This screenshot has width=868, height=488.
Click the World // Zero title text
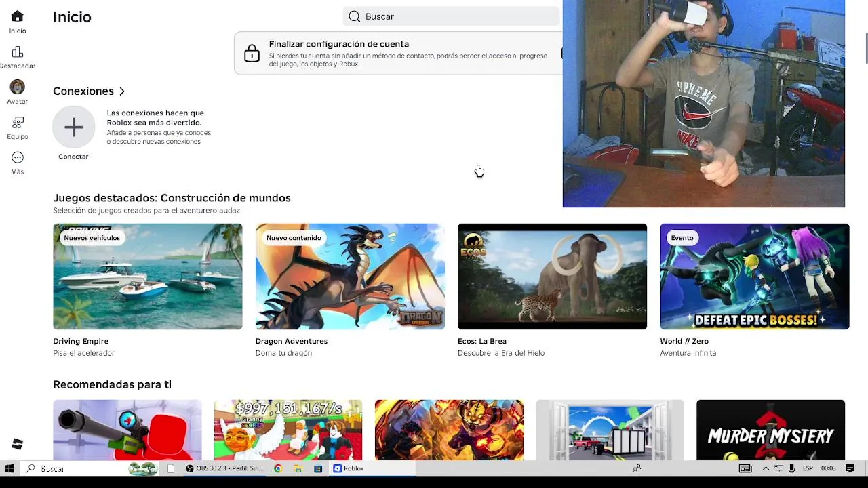tap(684, 341)
